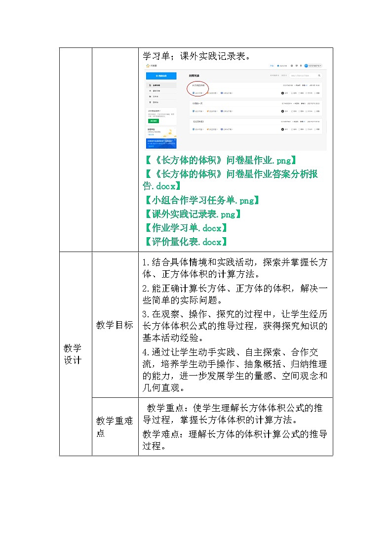Screen dimensions: 392x555
Task: Click delete action in 长方体的体积 row
Action: pyautogui.click(x=301, y=93)
